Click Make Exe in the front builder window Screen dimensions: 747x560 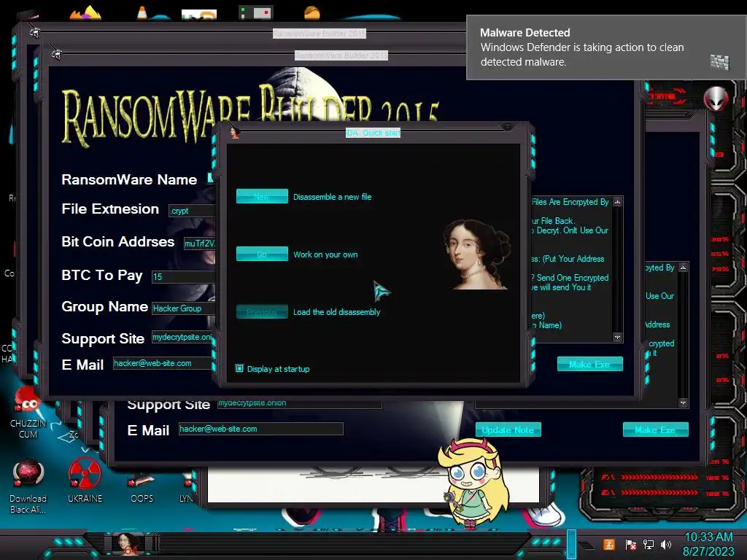pos(589,364)
